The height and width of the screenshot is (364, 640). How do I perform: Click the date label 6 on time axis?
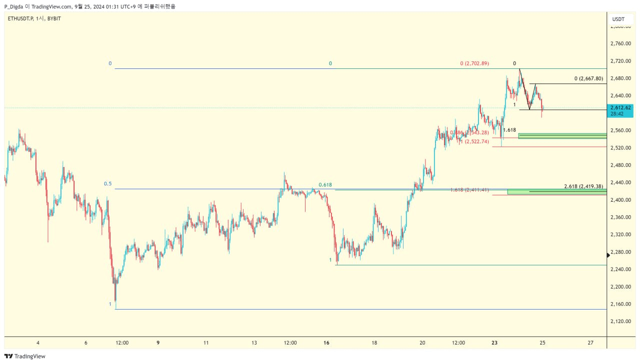point(86,343)
